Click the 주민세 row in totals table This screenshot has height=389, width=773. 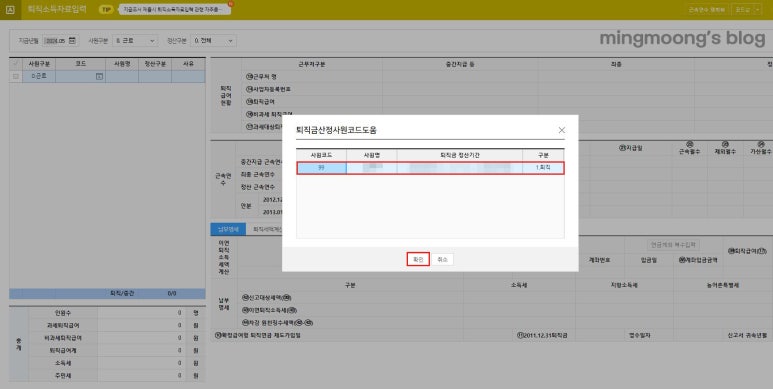point(116,376)
